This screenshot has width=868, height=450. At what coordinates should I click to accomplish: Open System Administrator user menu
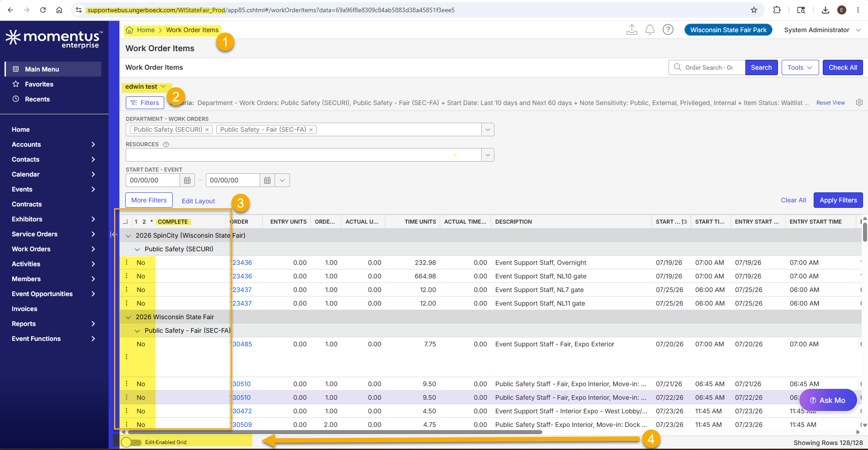click(x=822, y=30)
